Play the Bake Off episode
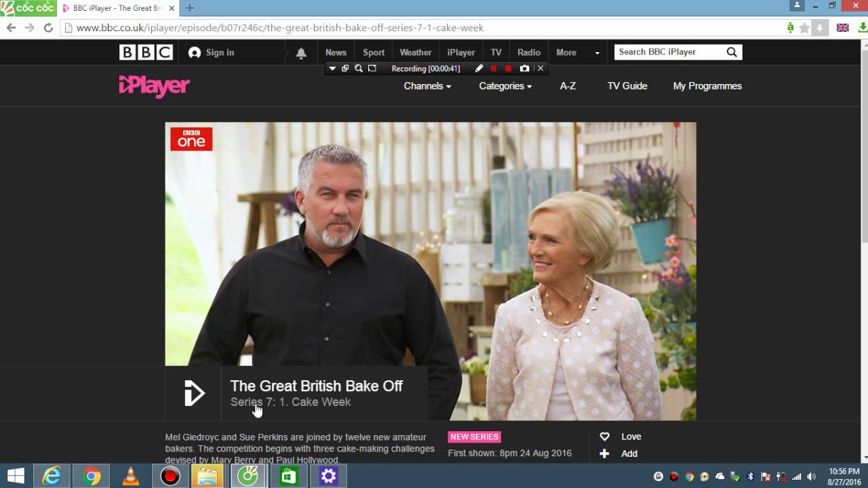The image size is (868, 488). (194, 393)
